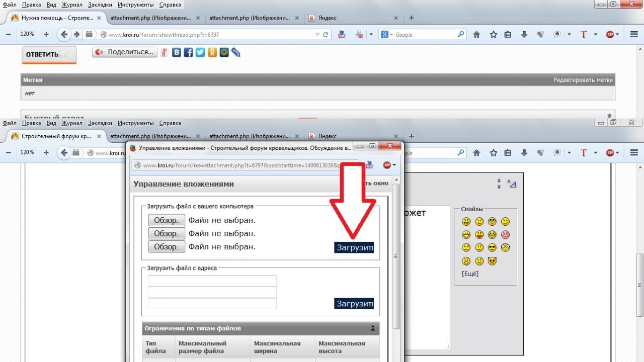Share the thread via the Odnoklassniki icon
The width and height of the screenshot is (644, 362).
pyautogui.click(x=212, y=52)
